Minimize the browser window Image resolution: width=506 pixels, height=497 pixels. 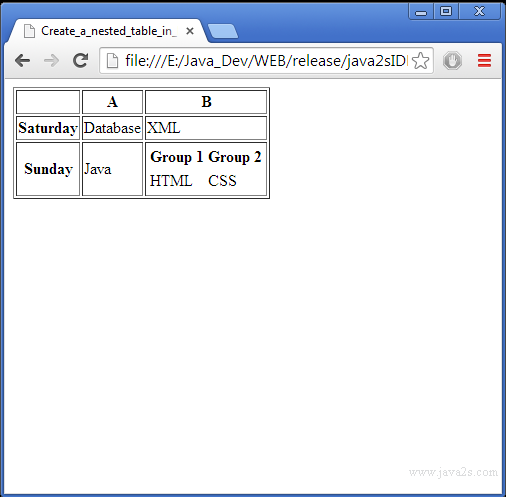pyautogui.click(x=421, y=12)
